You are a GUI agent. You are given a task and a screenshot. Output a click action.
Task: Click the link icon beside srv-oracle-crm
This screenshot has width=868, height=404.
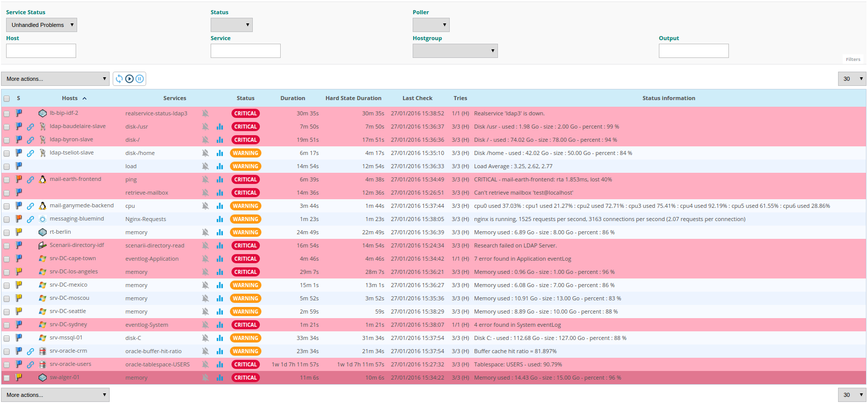tap(30, 351)
